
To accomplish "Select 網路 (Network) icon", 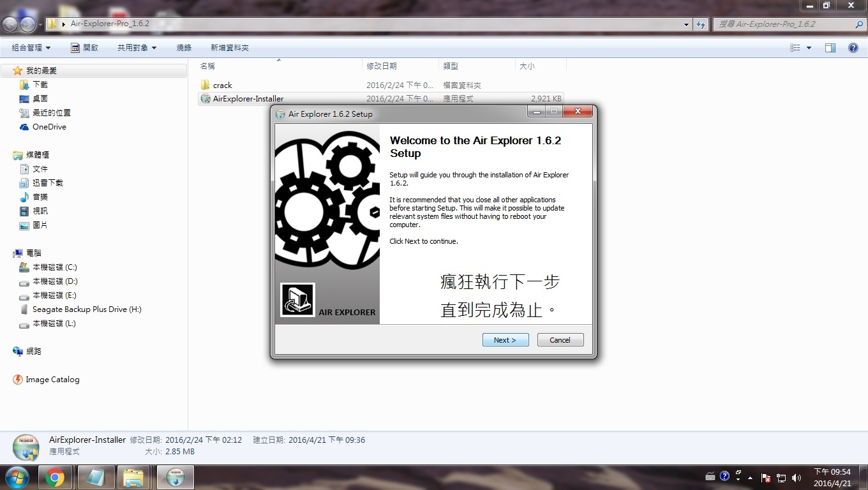I will point(18,352).
